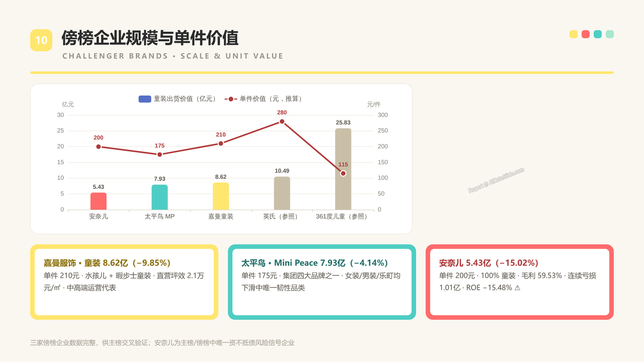Click the line point labeled 115
The height and width of the screenshot is (362, 644).
pos(343,173)
